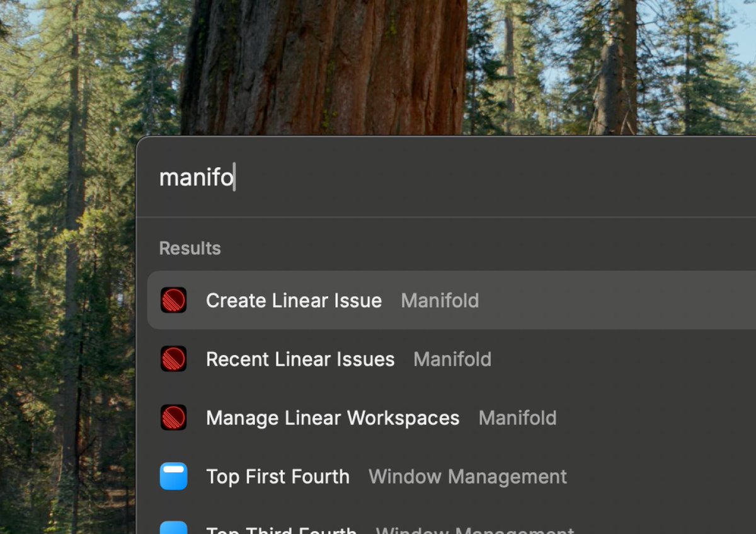Click the Results section header
The height and width of the screenshot is (534, 756).
(x=190, y=248)
